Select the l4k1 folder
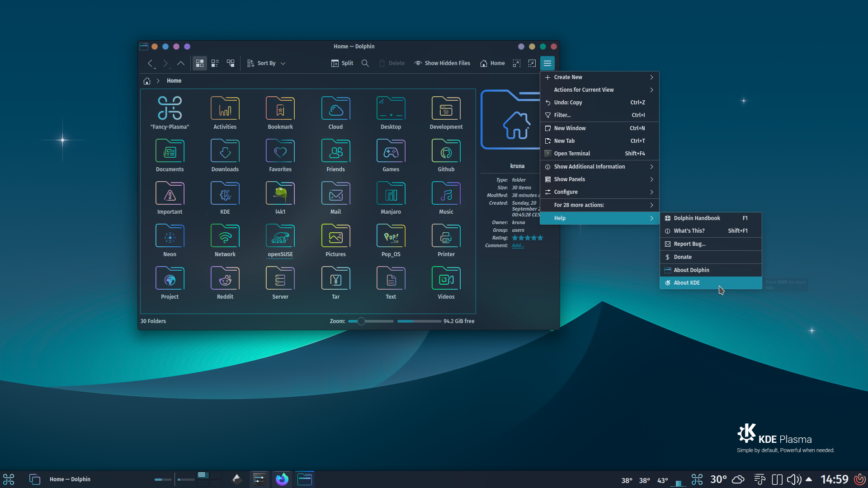 [x=280, y=197]
